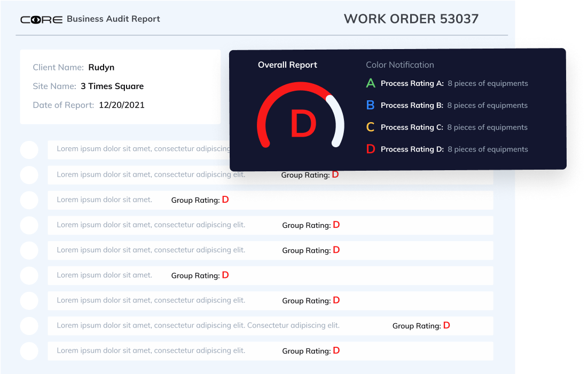588x374 pixels.
Task: Select the blue B rating icon
Action: 371,105
